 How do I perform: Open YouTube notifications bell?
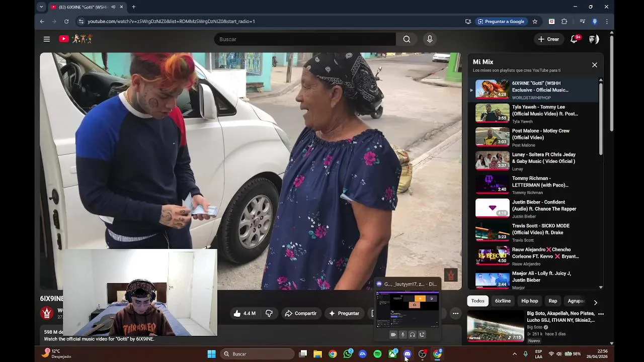coord(575,39)
